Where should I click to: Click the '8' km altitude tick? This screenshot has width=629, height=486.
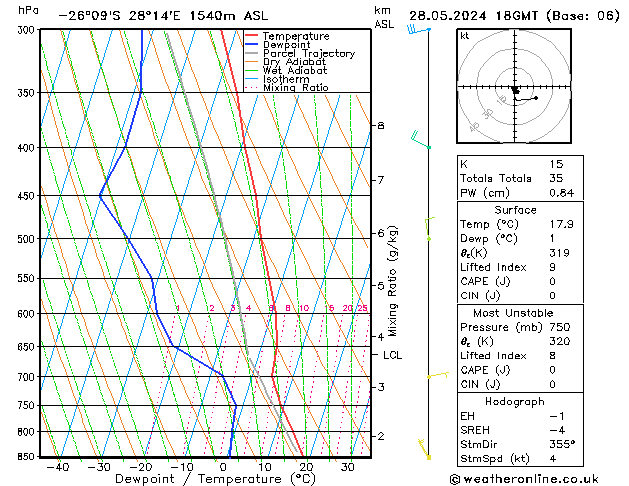click(381, 126)
